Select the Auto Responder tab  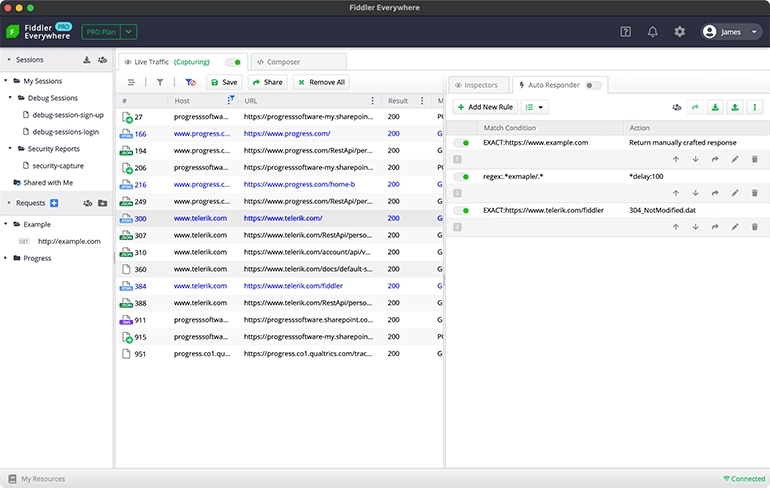tap(560, 85)
